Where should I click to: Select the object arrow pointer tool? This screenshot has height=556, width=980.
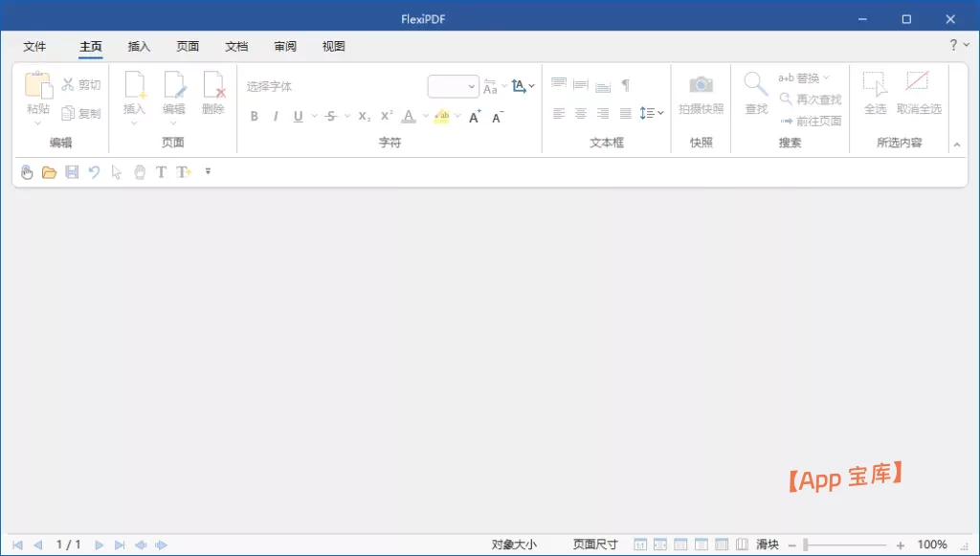(116, 172)
